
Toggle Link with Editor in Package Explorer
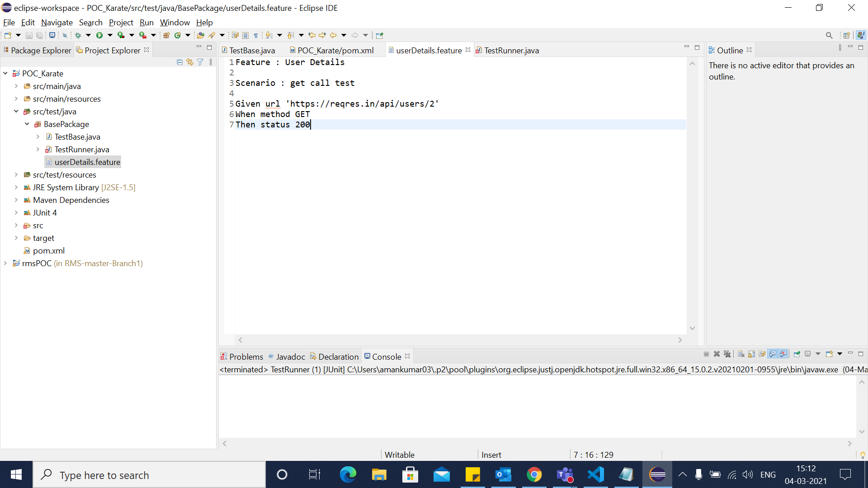coord(190,62)
